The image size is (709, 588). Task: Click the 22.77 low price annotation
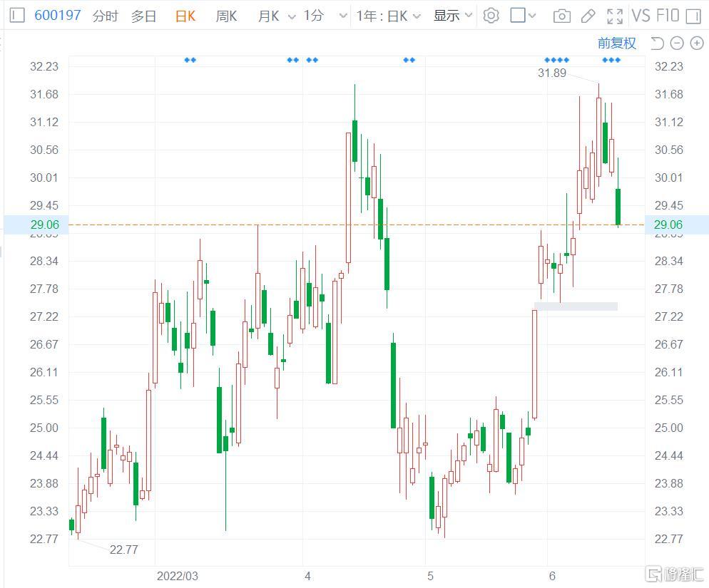pyautogui.click(x=123, y=550)
